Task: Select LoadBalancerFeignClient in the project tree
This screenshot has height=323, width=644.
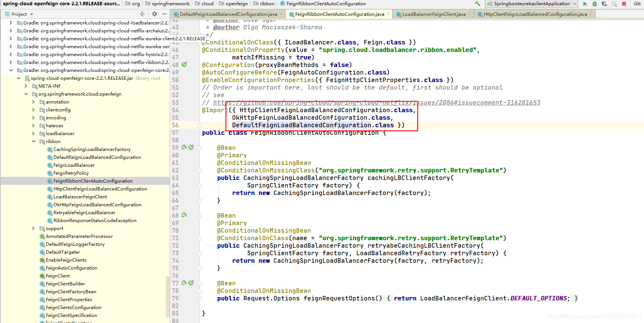Action: click(80, 197)
